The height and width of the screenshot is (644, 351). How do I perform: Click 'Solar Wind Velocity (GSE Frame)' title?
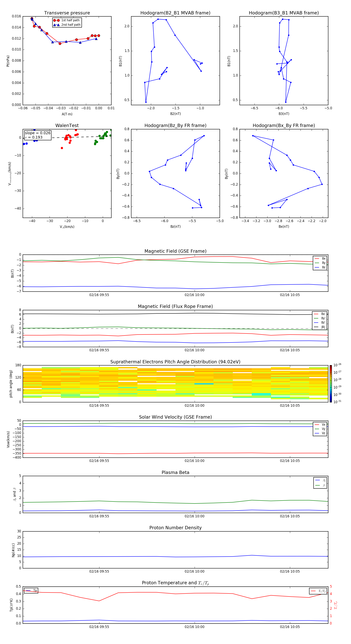(175, 417)
